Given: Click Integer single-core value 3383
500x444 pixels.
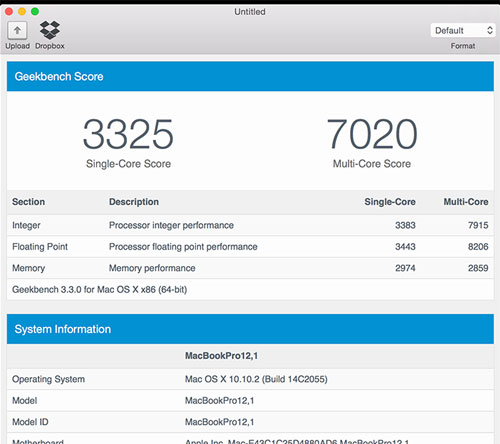Looking at the screenshot, I should tap(405, 225).
